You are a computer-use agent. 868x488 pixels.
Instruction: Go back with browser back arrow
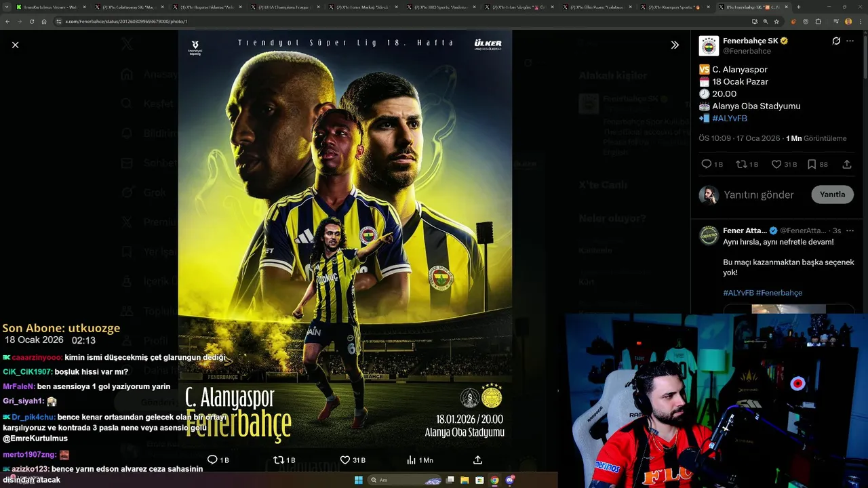click(x=7, y=21)
